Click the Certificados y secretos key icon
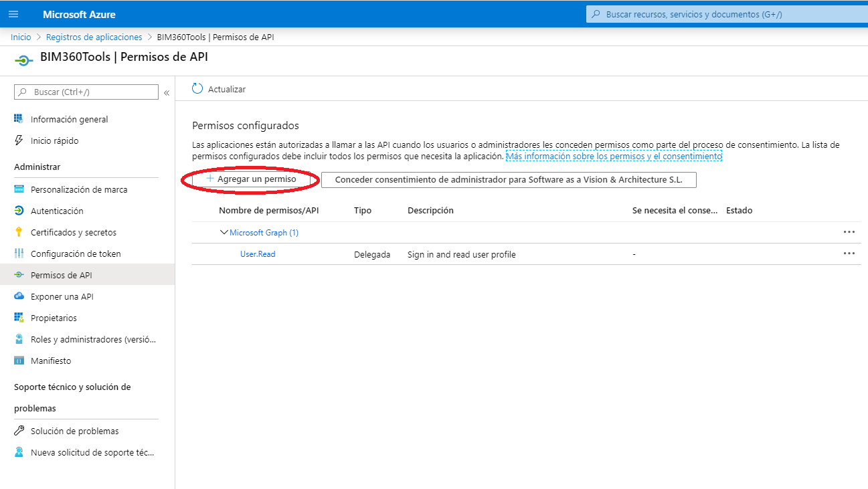This screenshot has width=868, height=489. click(x=19, y=232)
